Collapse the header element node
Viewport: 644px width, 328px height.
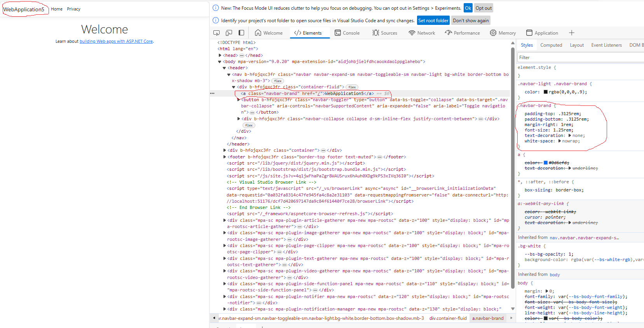[x=224, y=68]
